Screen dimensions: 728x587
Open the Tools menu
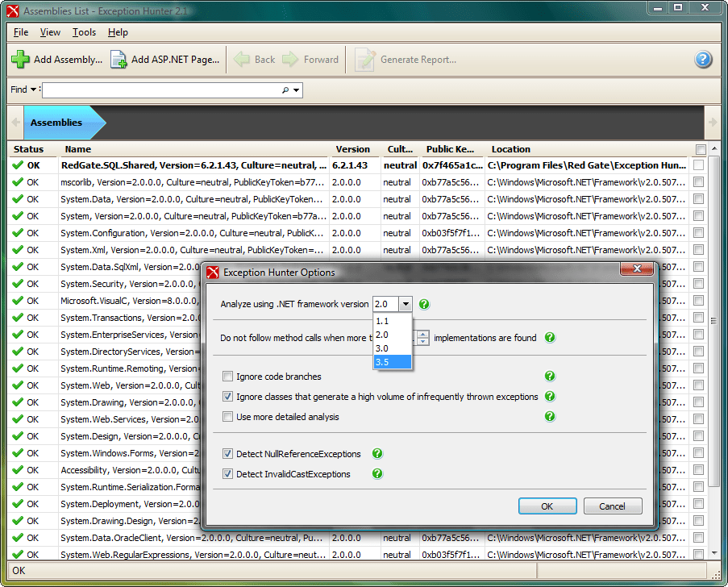[x=83, y=32]
